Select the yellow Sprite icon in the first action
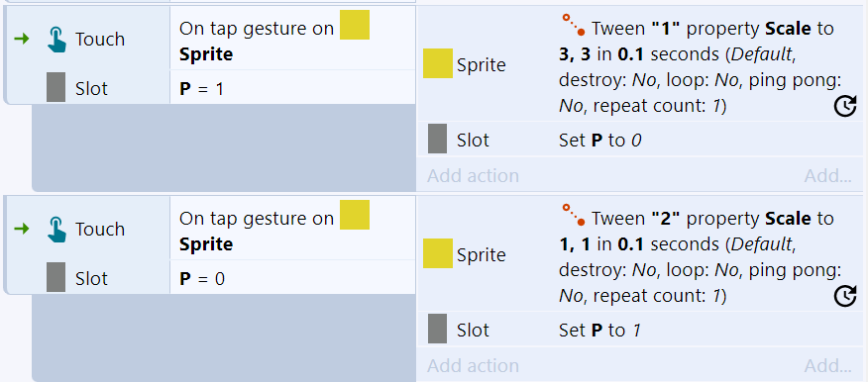The image size is (868, 382). [437, 63]
